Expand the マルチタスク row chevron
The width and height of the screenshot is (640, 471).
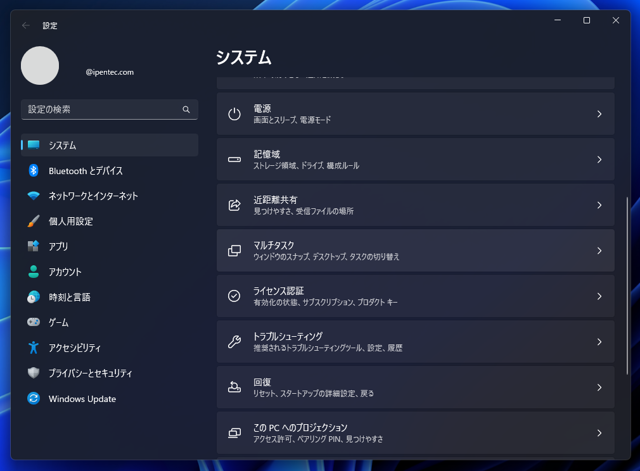click(x=599, y=251)
